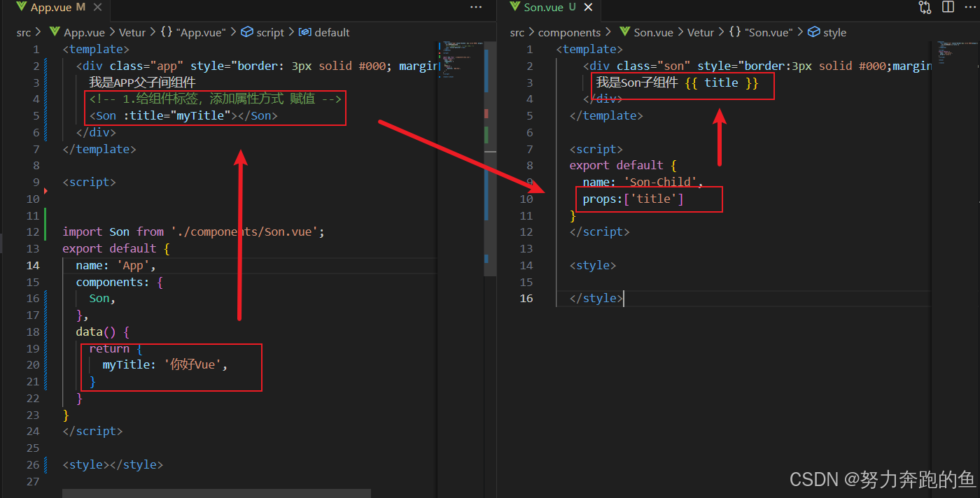Viewport: 980px width, 498px height.
Task: Open the default breadcrumb dropdown
Action: (x=332, y=32)
